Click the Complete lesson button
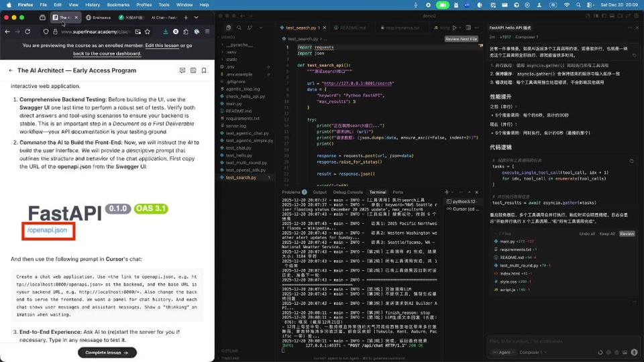The width and height of the screenshot is (644, 362). 107,353
